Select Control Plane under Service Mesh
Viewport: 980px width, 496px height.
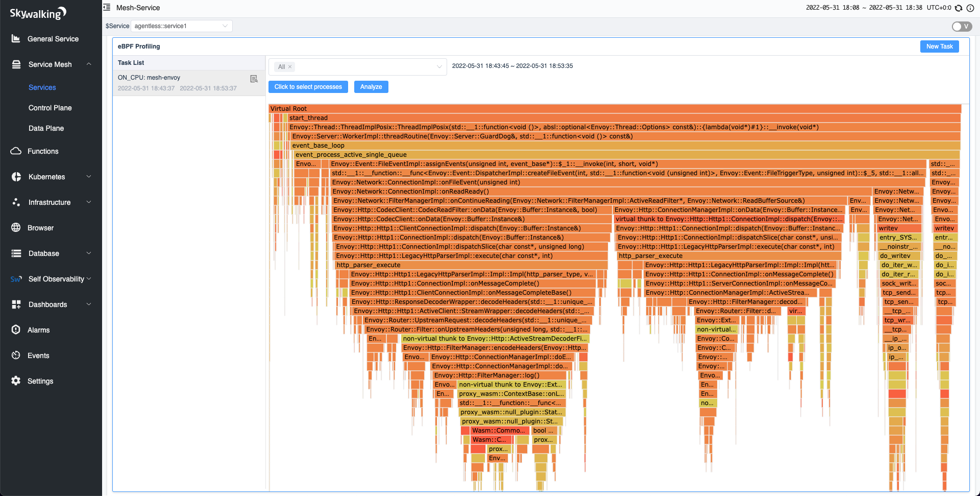pos(50,107)
